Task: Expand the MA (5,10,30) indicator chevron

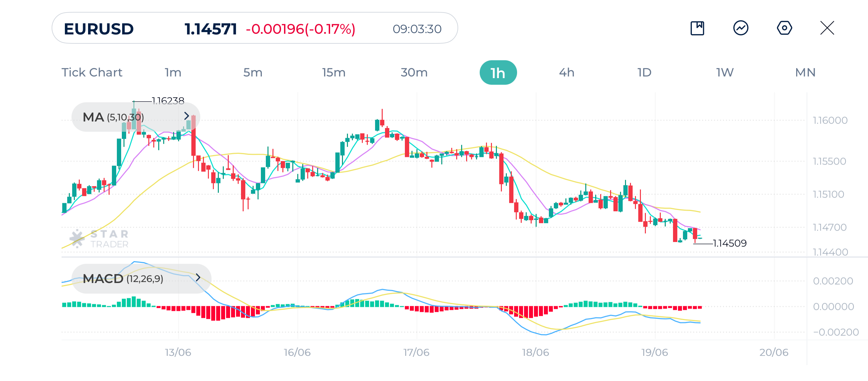Action: coord(187,116)
